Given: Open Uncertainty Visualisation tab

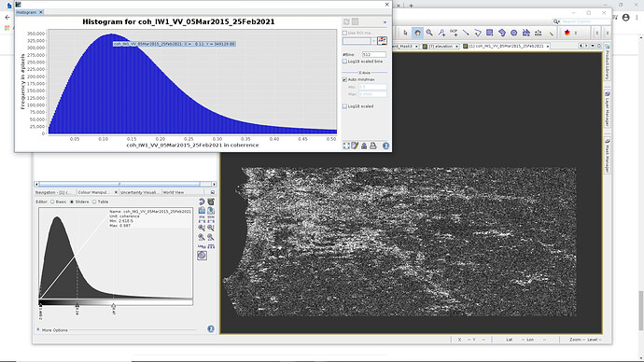Looking at the screenshot, I should click(x=139, y=192).
